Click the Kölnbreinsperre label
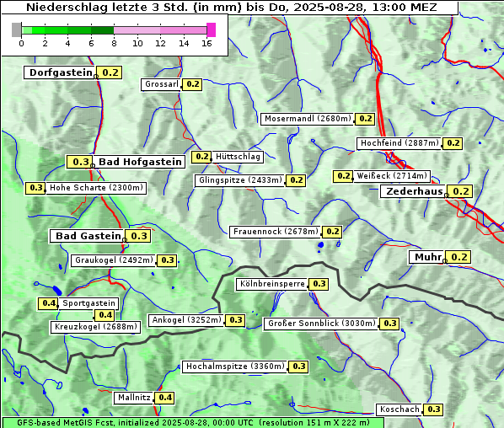The image size is (504, 428). 272,284
